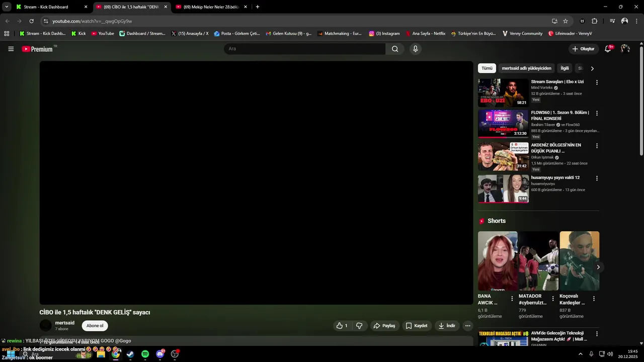The width and height of the screenshot is (644, 362).
Task: Switch to Mekip Neler Neler tab
Action: [x=211, y=7]
